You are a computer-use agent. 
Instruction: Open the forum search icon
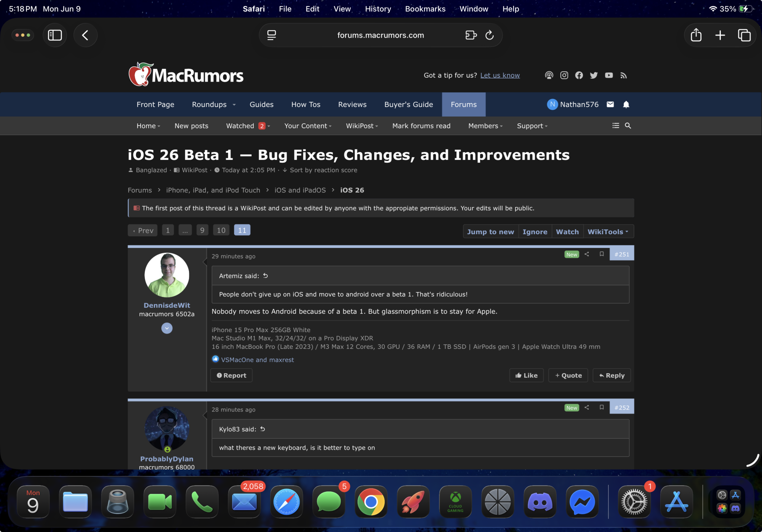tap(628, 126)
